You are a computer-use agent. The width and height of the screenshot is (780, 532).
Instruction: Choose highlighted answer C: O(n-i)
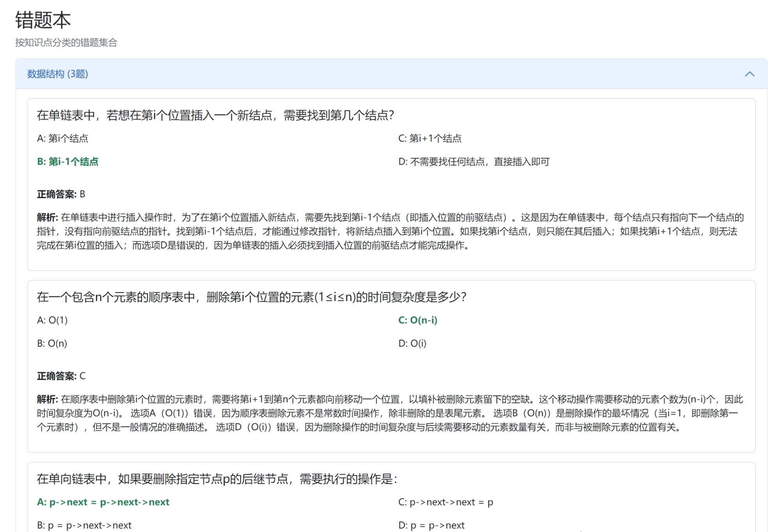pos(418,320)
